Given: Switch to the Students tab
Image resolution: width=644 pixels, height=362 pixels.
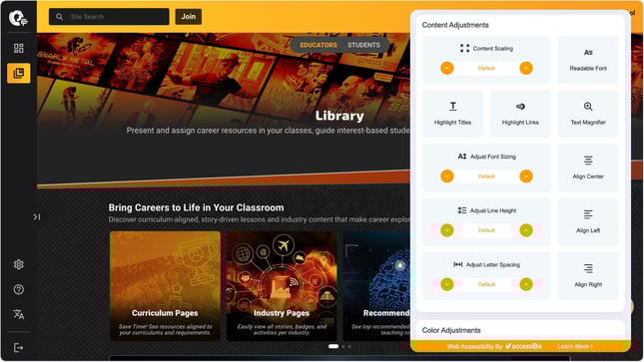Looking at the screenshot, I should tap(363, 45).
